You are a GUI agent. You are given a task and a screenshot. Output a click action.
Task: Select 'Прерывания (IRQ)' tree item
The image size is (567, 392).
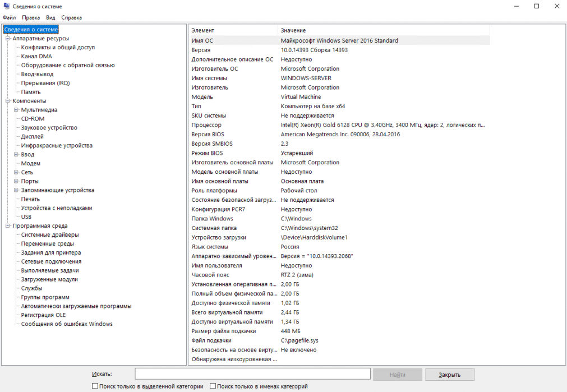45,83
